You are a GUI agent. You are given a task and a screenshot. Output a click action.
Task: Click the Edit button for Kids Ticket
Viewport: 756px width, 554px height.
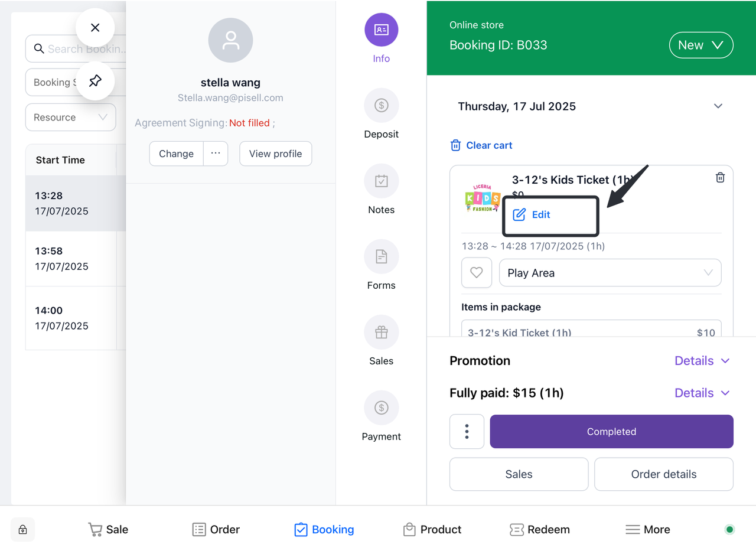click(x=532, y=215)
